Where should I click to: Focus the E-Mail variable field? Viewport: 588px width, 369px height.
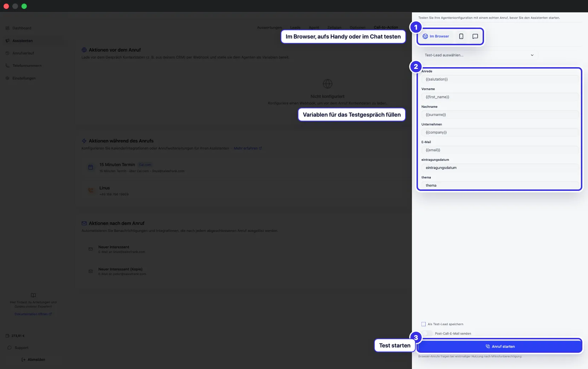[500, 150]
